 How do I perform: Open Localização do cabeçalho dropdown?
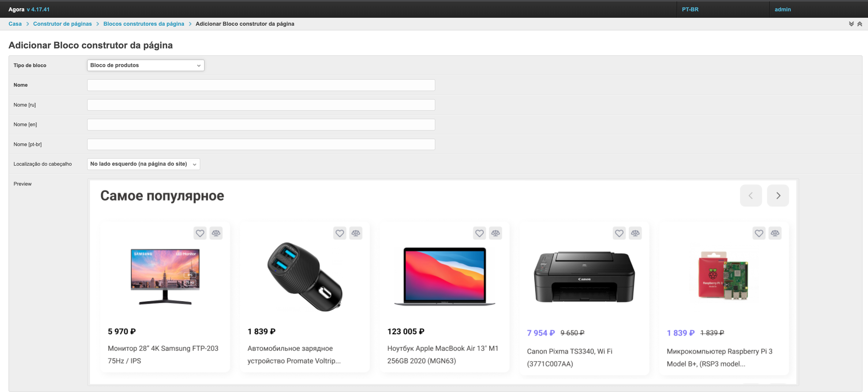pyautogui.click(x=144, y=164)
